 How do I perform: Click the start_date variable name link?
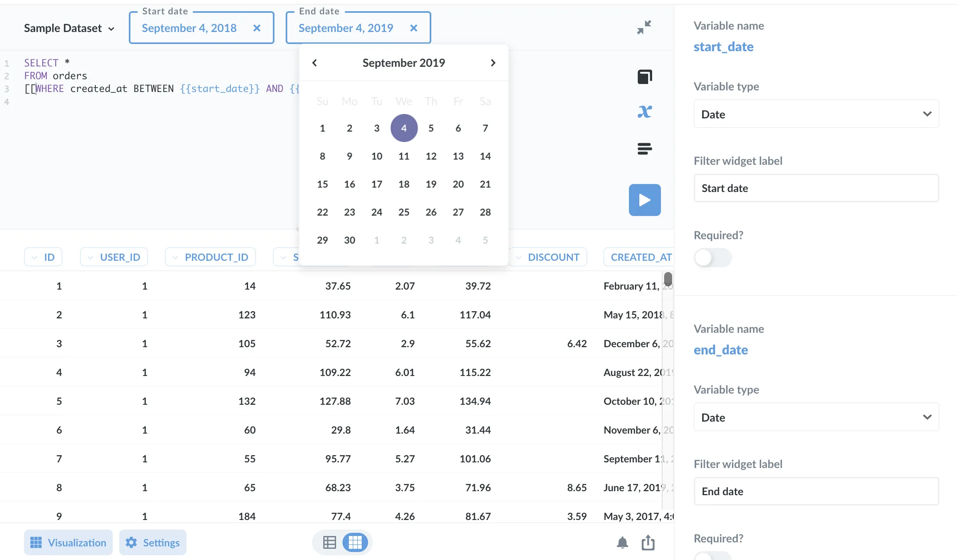pos(723,46)
